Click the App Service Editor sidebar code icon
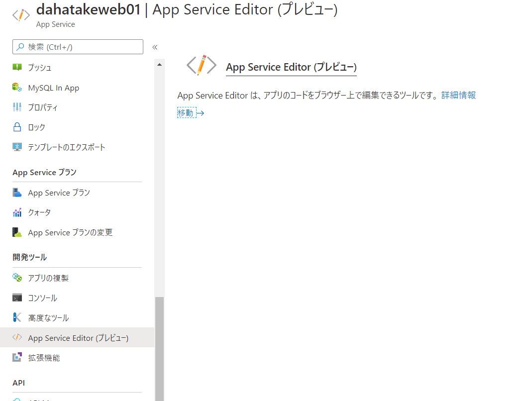The height and width of the screenshot is (401, 532). coord(17,337)
